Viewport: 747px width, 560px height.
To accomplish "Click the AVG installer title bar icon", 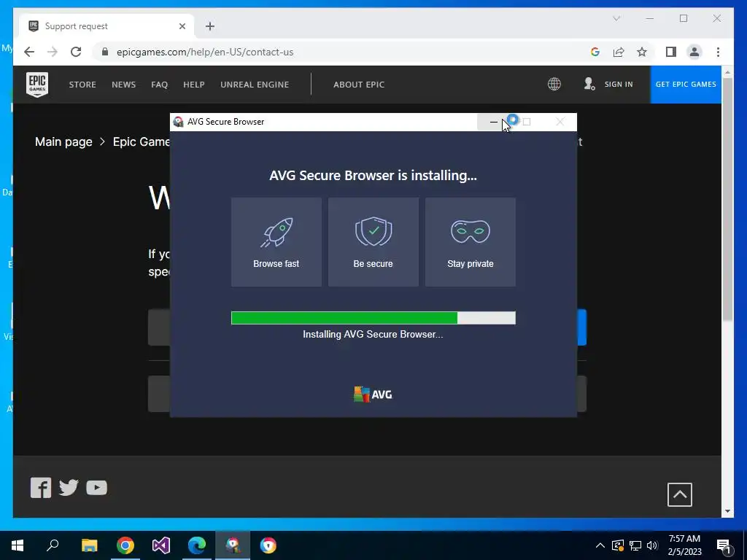I will (x=179, y=122).
